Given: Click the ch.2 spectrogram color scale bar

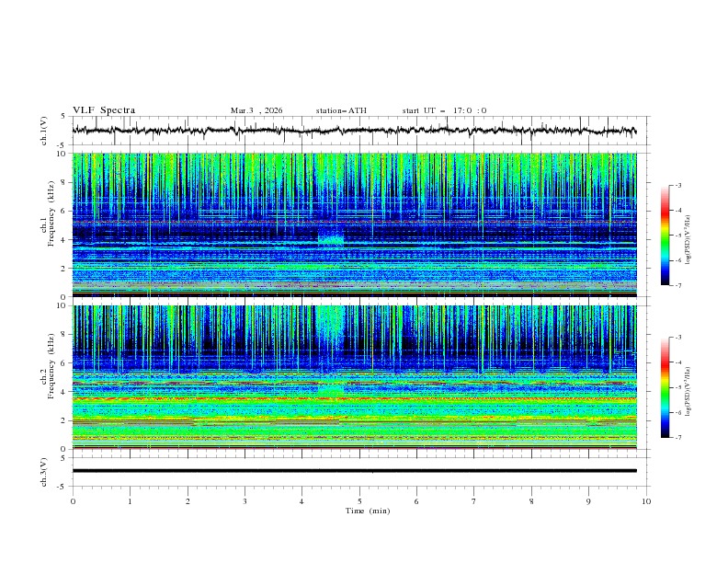Looking at the screenshot, I should pyautogui.click(x=665, y=387).
